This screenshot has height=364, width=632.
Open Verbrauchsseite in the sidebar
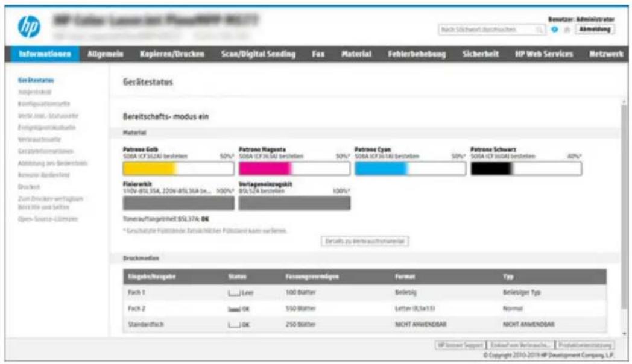click(39, 139)
